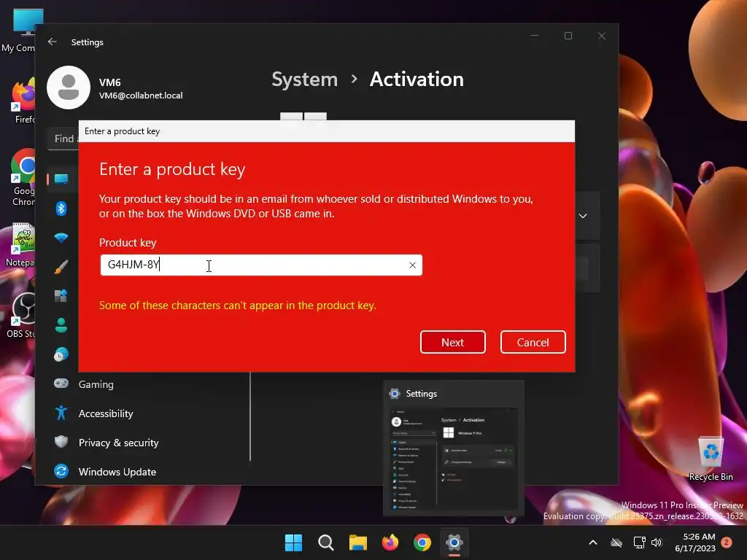Viewport: 747px width, 560px height.
Task: Select the Notepad++ desktop shortcut
Action: click(x=20, y=245)
